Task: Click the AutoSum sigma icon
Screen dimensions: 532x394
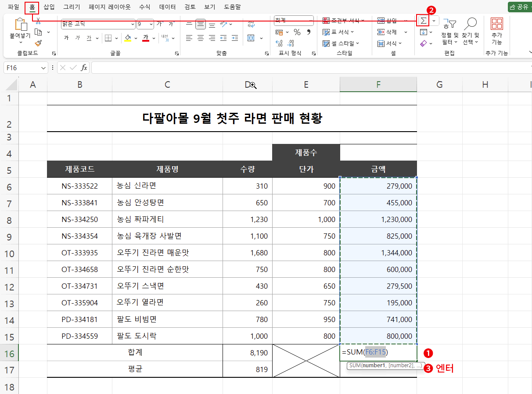Action: click(423, 21)
